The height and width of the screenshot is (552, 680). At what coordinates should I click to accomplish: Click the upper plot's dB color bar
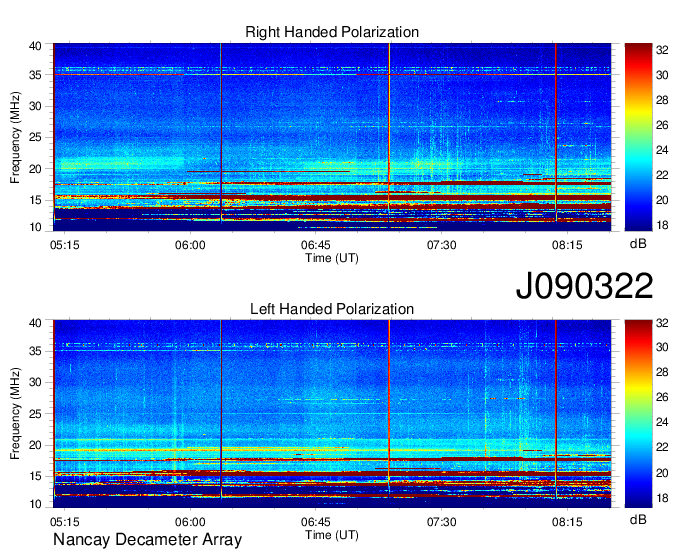tap(638, 137)
